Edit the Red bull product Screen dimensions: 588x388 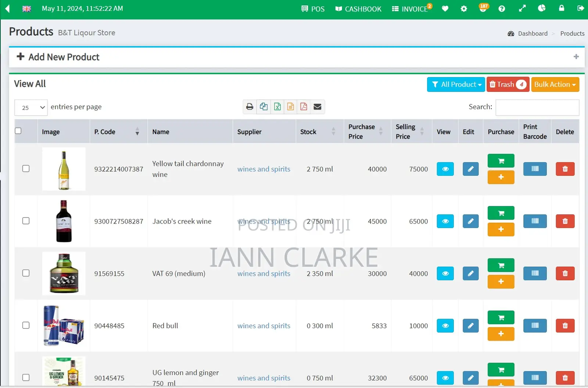(470, 326)
